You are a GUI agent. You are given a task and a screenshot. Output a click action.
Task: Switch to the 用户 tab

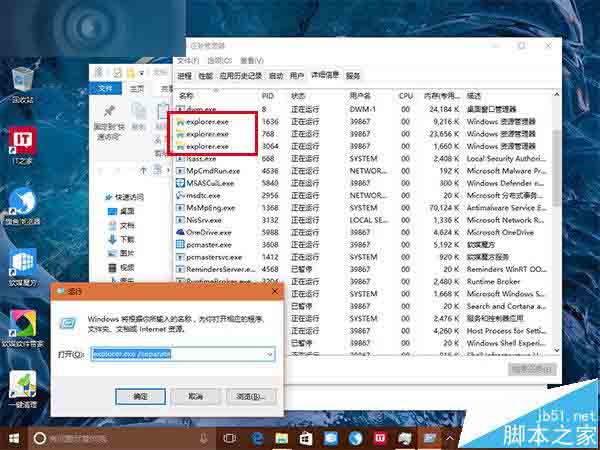pyautogui.click(x=297, y=76)
